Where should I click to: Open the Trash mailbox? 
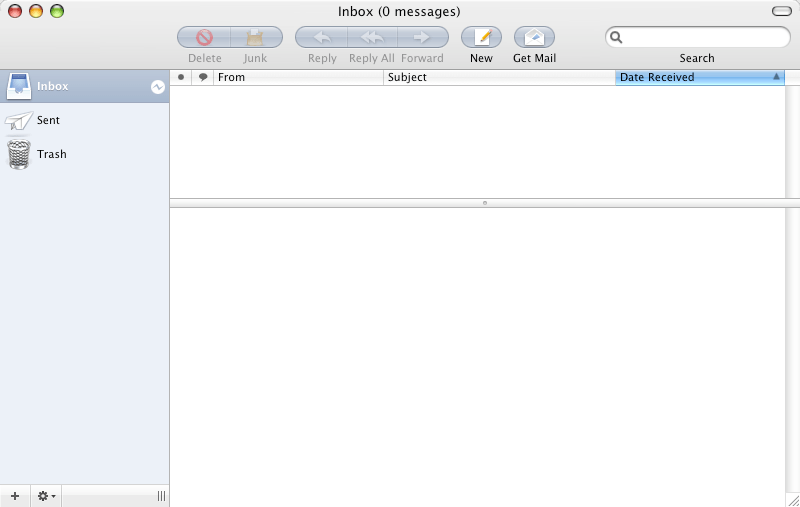pos(84,154)
